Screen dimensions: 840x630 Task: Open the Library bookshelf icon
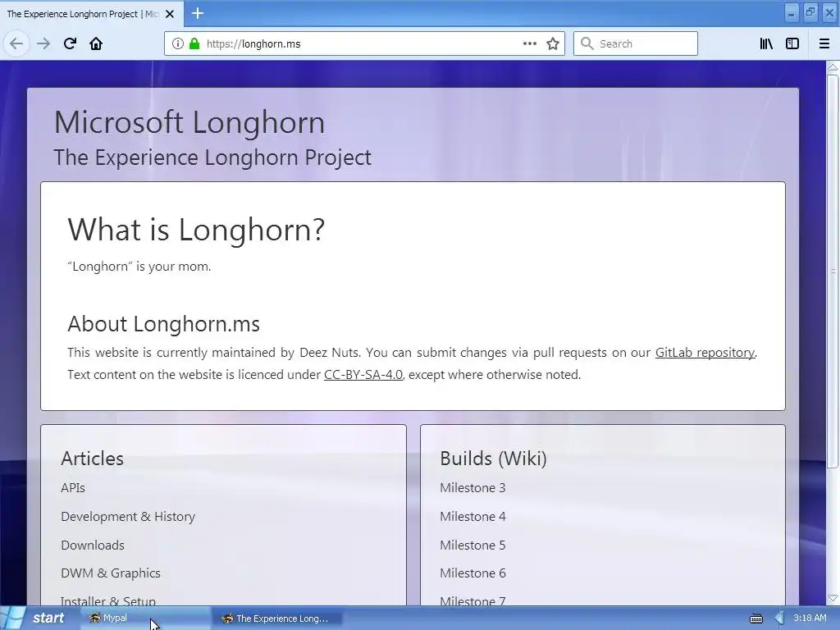pos(766,43)
